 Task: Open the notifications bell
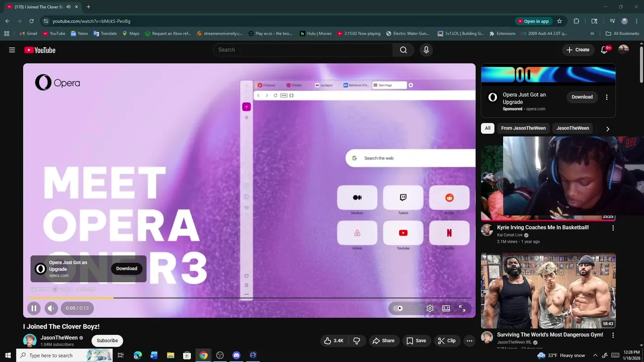point(605,50)
